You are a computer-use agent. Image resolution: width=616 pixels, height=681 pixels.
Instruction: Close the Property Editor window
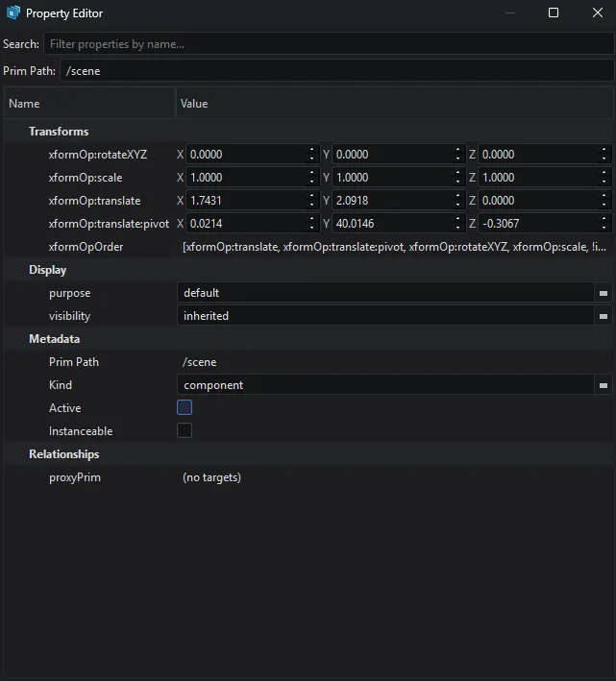click(x=598, y=12)
